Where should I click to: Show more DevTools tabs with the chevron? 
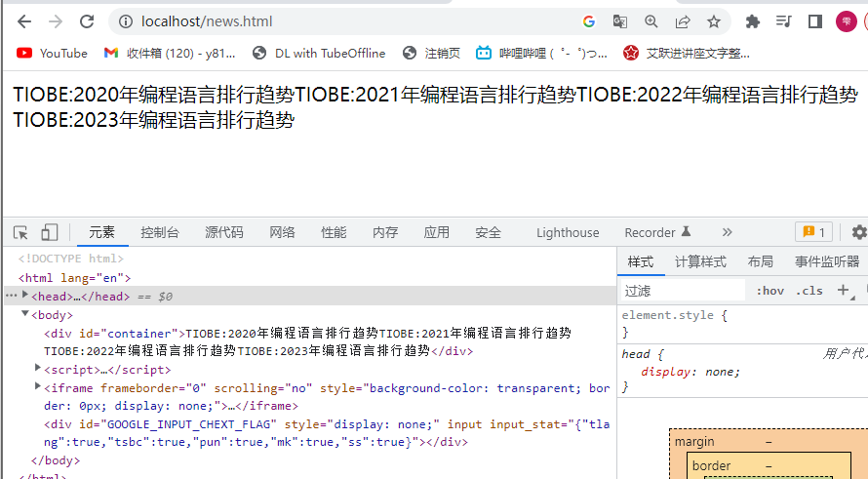(727, 232)
